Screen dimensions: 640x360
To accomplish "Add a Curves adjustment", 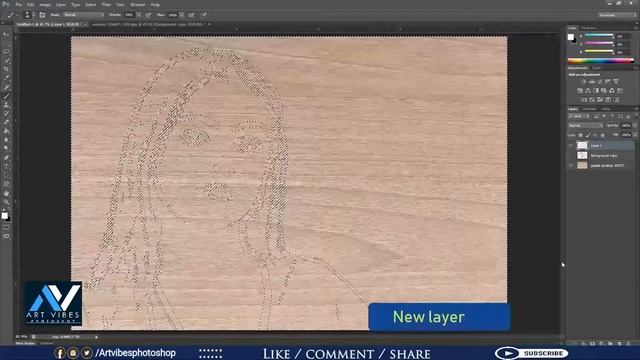I will [600, 82].
